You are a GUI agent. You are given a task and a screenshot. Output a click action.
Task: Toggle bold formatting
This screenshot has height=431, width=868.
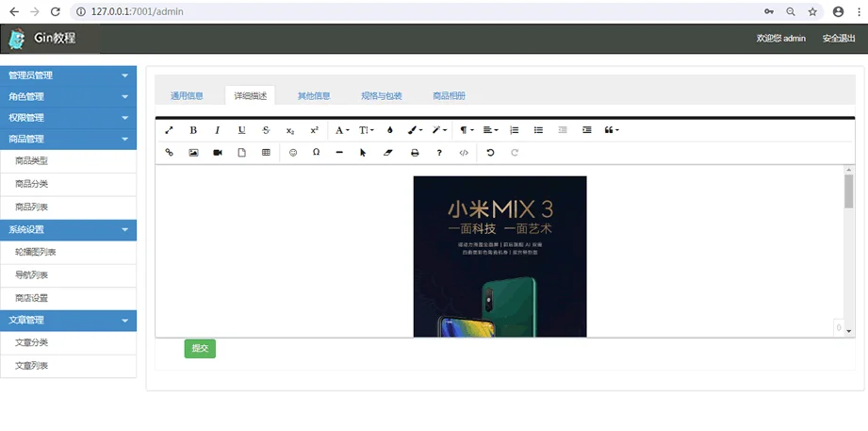(x=193, y=130)
